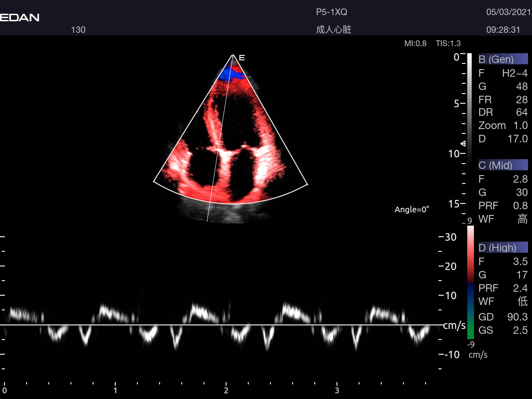Click the color PRF 0.8 parameter
Screen dimensions: 532x399
click(503, 205)
